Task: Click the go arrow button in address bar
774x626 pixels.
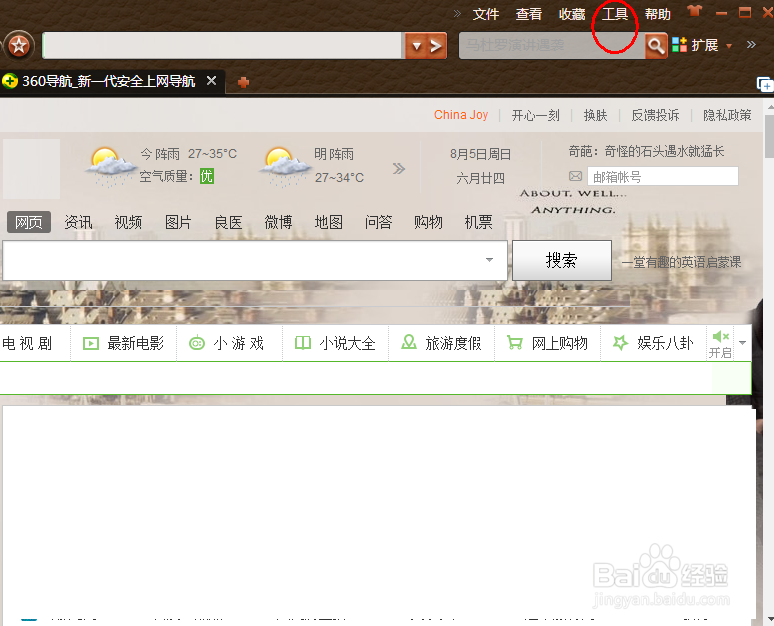Action: [436, 46]
